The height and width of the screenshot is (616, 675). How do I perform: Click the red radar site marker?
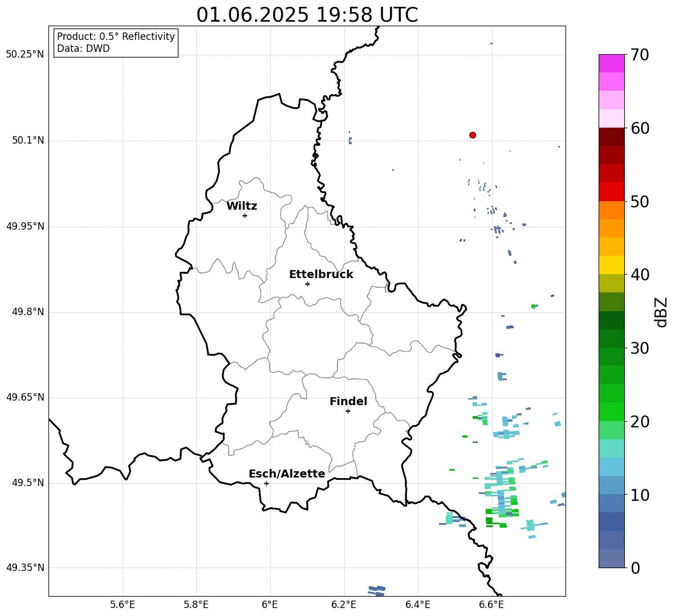point(473,135)
